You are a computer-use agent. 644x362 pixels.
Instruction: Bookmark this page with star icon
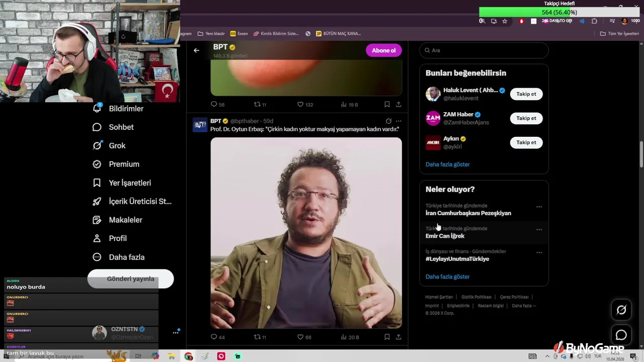click(x=505, y=21)
